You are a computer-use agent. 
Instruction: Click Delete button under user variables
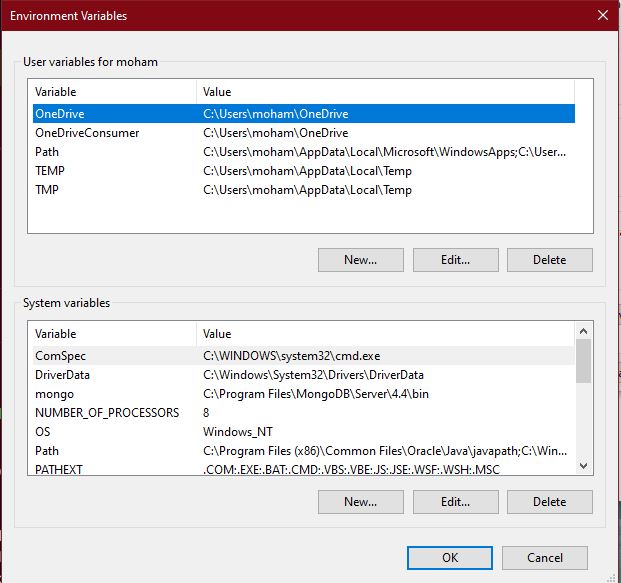[549, 260]
